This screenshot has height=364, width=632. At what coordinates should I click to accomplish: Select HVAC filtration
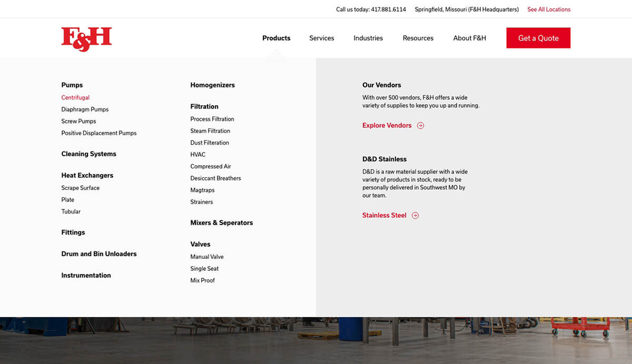(x=198, y=155)
